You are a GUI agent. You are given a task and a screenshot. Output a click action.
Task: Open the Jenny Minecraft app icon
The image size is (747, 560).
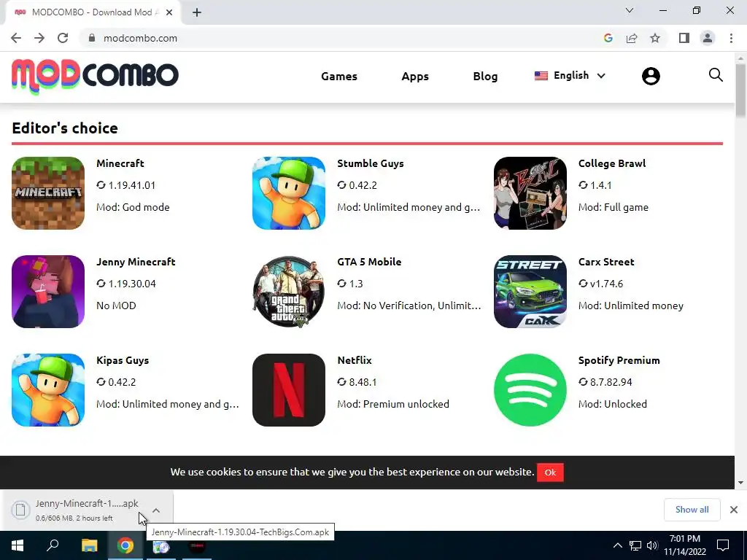(x=48, y=292)
